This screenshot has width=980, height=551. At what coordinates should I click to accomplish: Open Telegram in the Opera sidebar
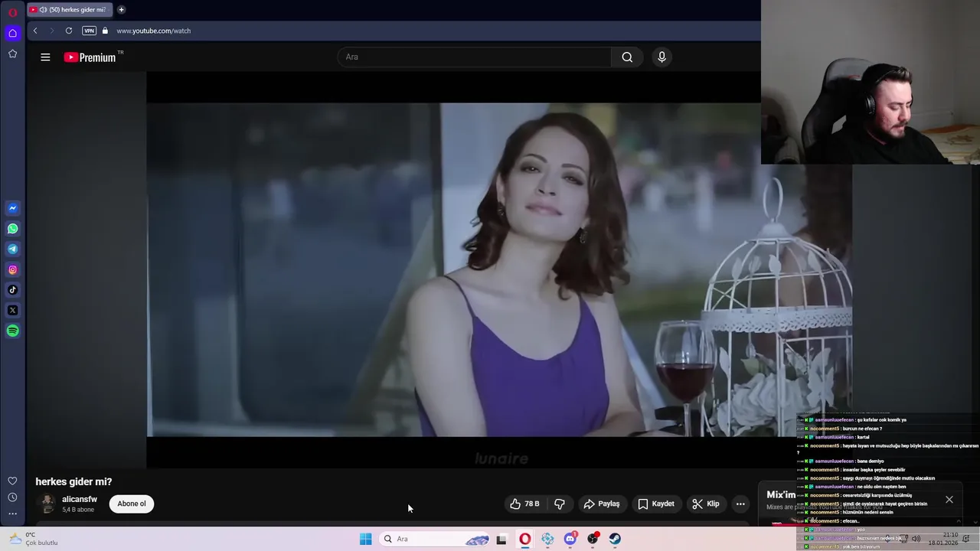click(x=12, y=249)
